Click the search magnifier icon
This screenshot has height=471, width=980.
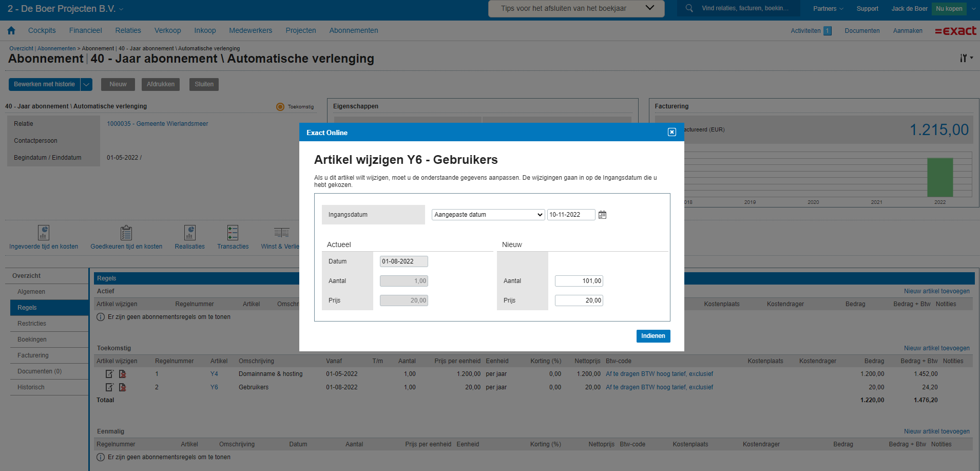point(689,8)
